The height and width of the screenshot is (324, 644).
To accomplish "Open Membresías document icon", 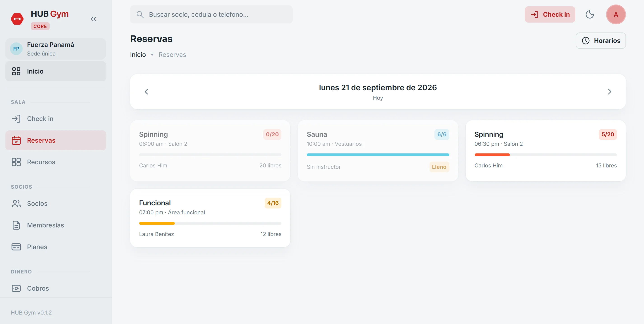I will 16,225.
